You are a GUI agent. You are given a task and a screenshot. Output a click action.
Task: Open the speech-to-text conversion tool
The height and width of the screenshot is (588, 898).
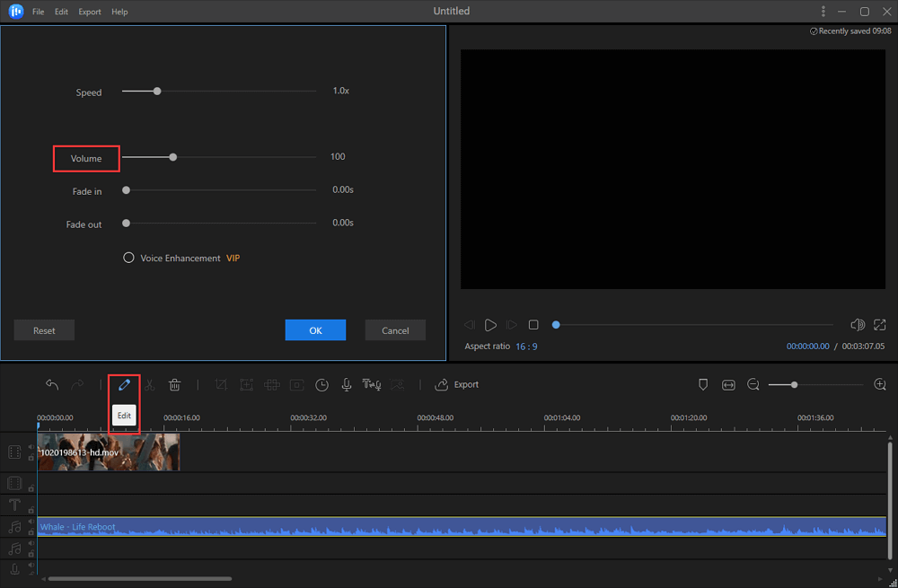[x=372, y=384]
